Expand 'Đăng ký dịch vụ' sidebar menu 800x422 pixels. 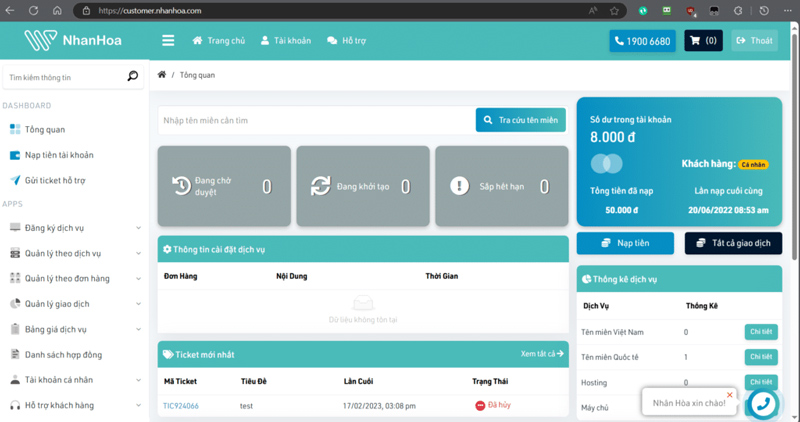(75, 228)
